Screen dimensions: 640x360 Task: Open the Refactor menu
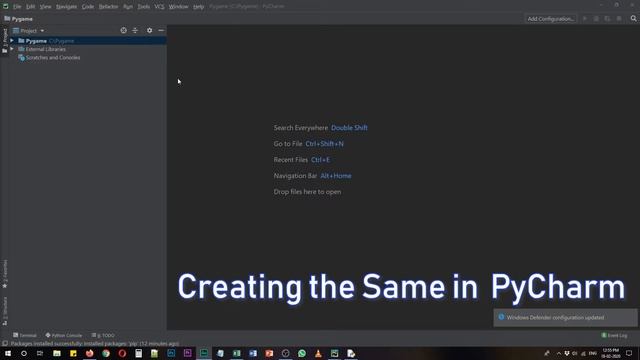pyautogui.click(x=108, y=7)
